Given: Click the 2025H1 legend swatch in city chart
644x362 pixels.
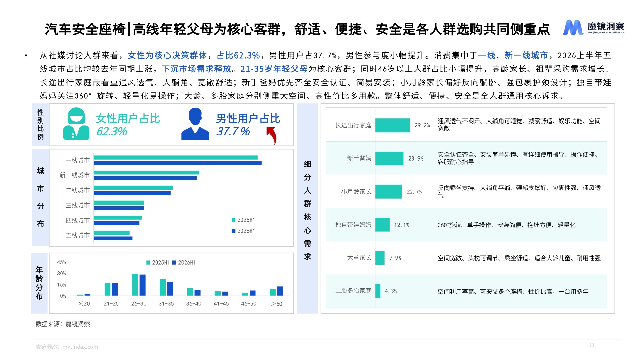Looking at the screenshot, I should 233,220.
